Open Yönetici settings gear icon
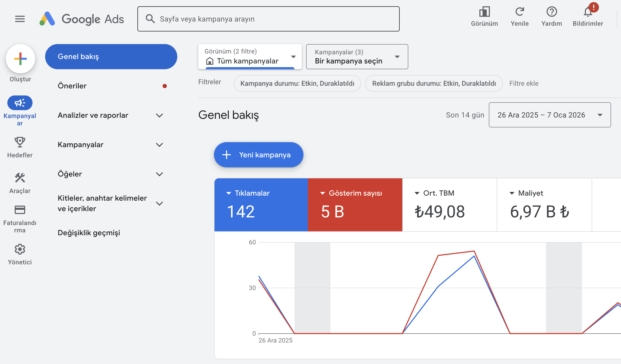Viewport: 621px width, 364px height. click(x=20, y=249)
